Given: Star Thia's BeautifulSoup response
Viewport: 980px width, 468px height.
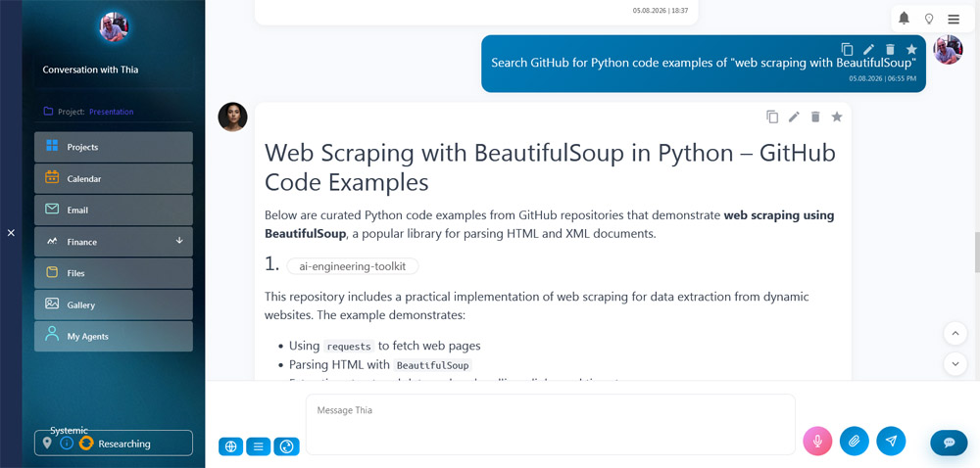Looking at the screenshot, I should 837,117.
